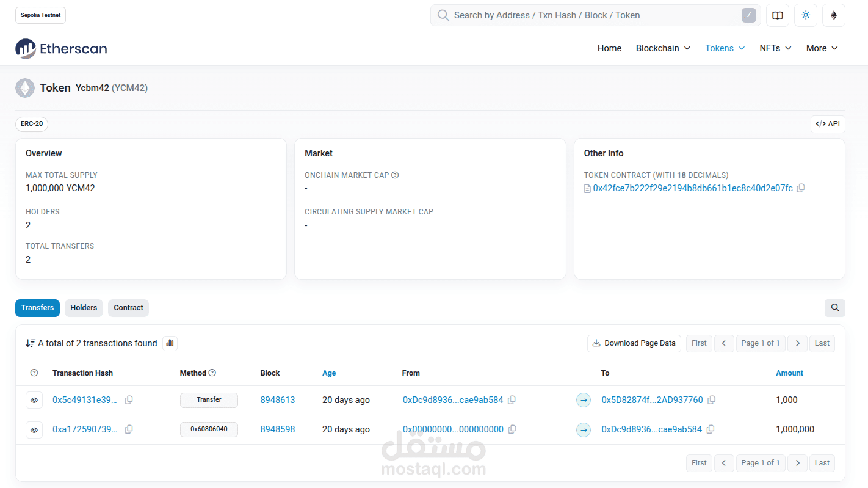Click the top Last page button

point(822,343)
